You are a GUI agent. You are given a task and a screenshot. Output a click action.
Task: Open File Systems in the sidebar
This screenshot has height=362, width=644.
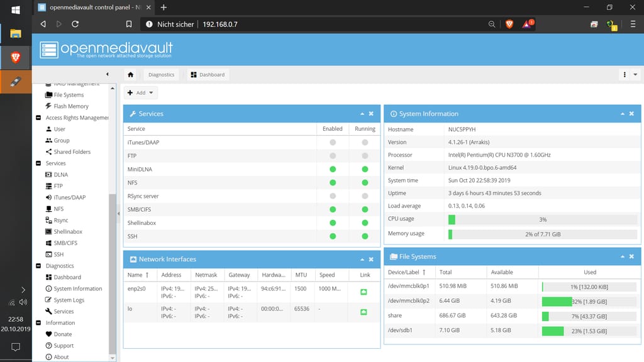68,95
